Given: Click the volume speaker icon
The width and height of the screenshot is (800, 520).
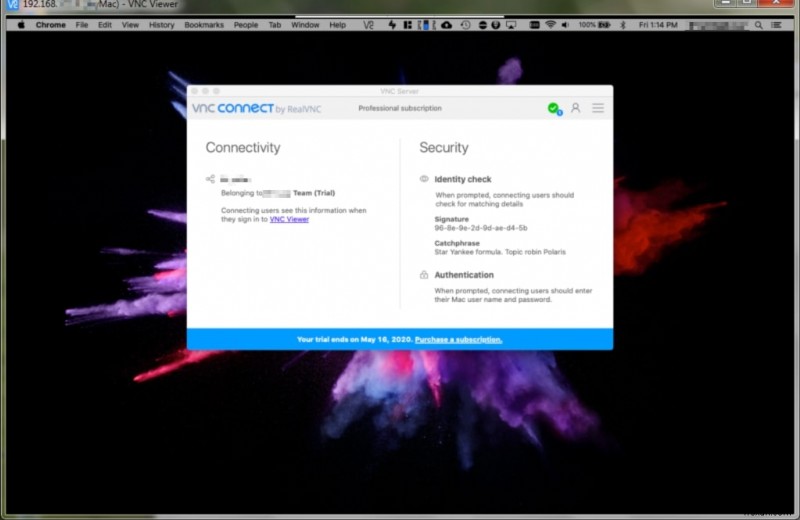Looking at the screenshot, I should click(x=565, y=24).
